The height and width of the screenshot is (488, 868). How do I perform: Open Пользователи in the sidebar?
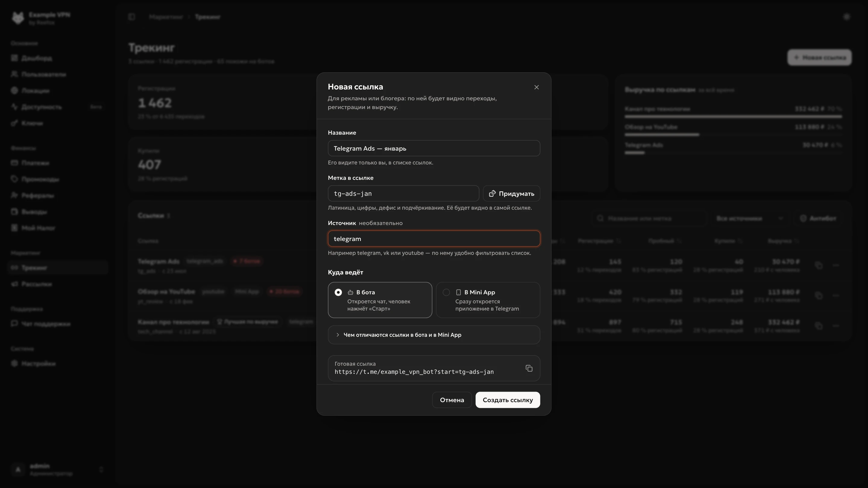coord(57,74)
